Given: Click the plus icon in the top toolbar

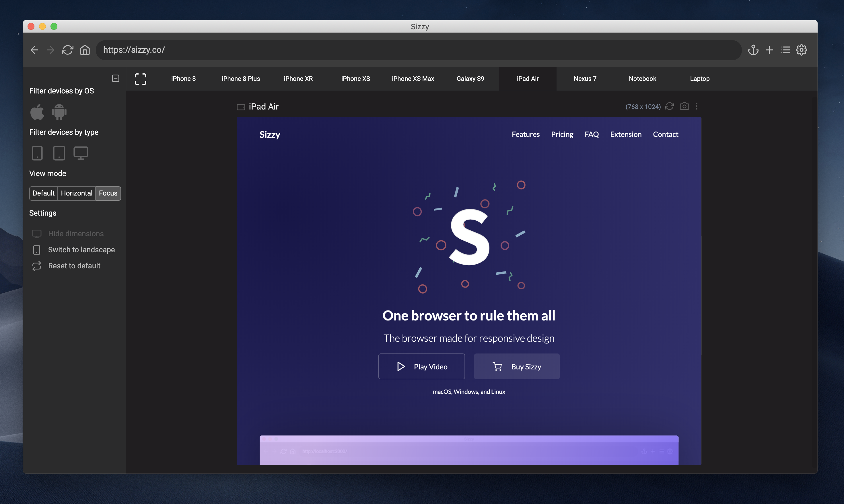Looking at the screenshot, I should tap(769, 50).
